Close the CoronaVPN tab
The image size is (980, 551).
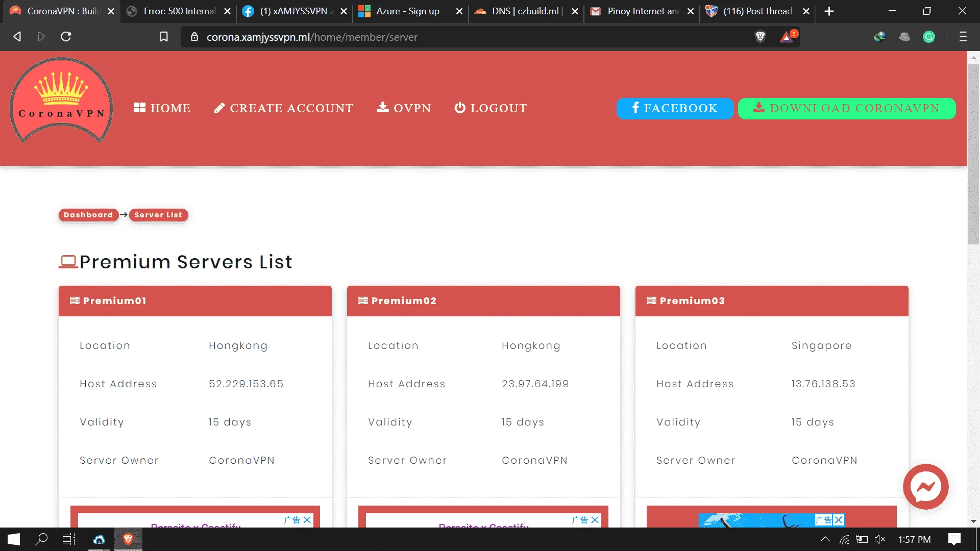111,11
